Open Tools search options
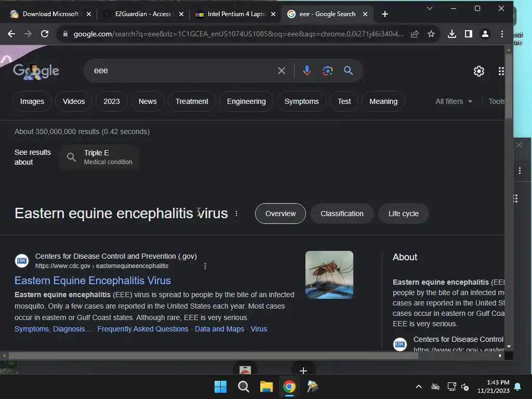 [496, 101]
